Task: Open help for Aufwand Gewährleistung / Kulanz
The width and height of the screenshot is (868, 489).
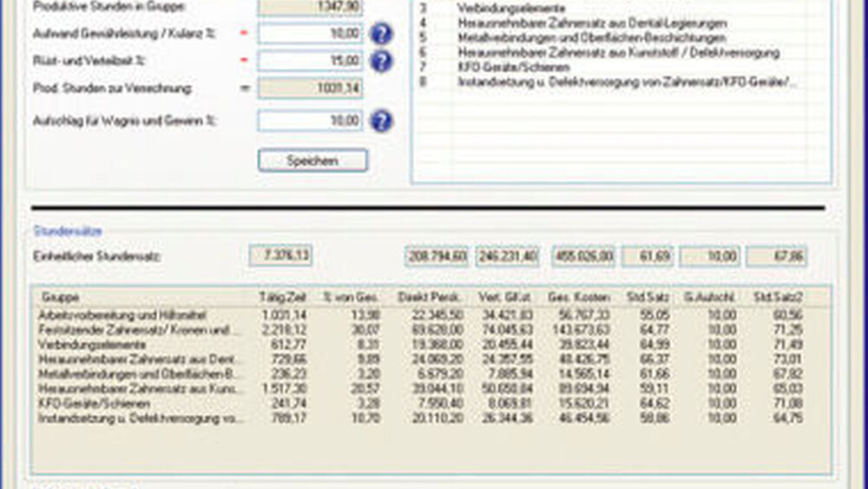Action: 381,34
